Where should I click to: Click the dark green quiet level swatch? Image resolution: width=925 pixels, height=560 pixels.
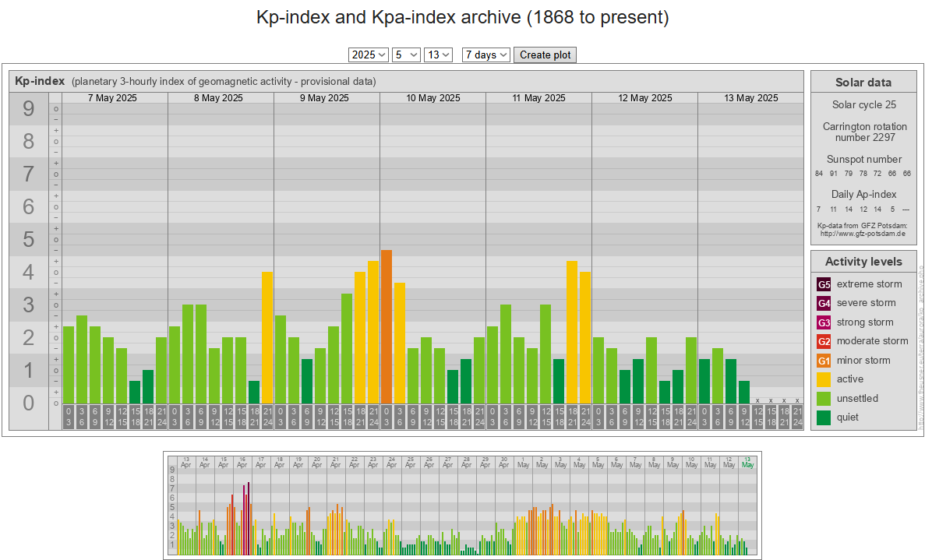(x=824, y=417)
